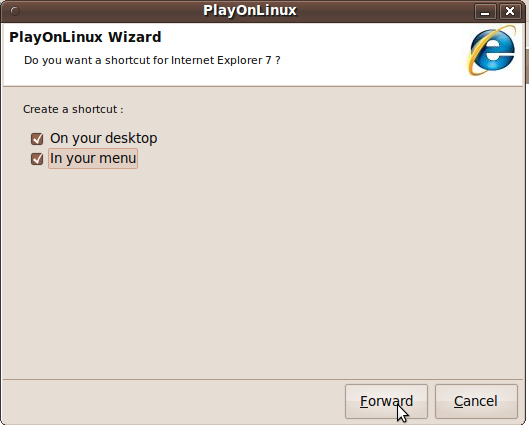Click the blank space left of Forward

click(x=174, y=401)
